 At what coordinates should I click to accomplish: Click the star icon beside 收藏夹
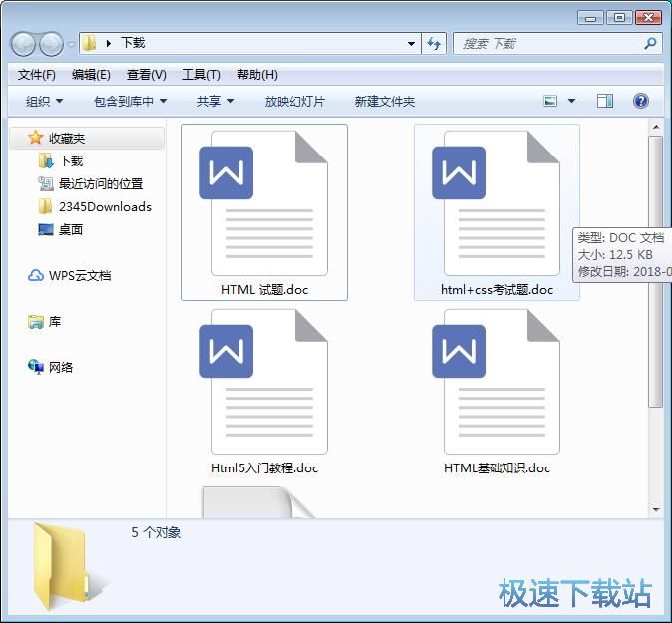(36, 138)
